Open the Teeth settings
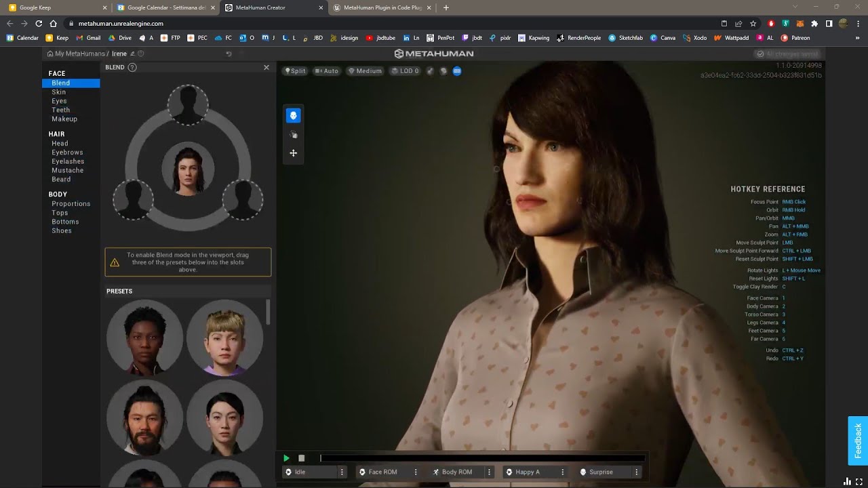Screen dimensions: 868x488 pyautogui.click(x=60, y=110)
